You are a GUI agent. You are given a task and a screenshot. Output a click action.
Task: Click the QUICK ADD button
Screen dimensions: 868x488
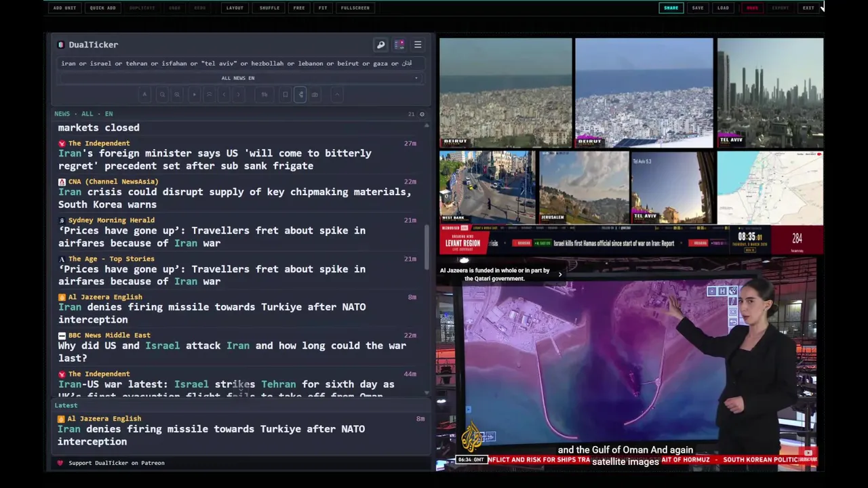click(x=102, y=8)
